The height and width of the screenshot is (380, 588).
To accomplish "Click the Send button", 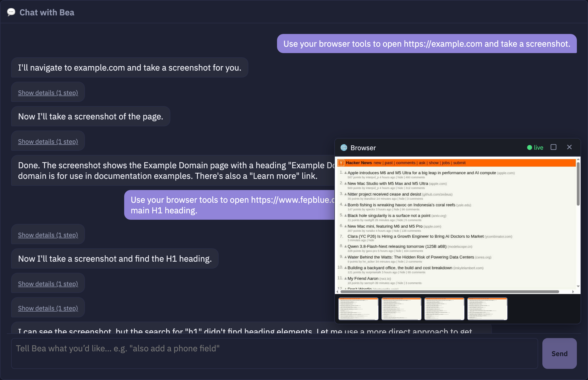I will click(x=559, y=353).
